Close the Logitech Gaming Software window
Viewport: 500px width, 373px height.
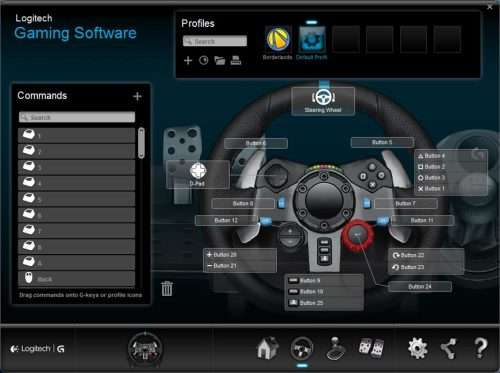click(x=490, y=7)
